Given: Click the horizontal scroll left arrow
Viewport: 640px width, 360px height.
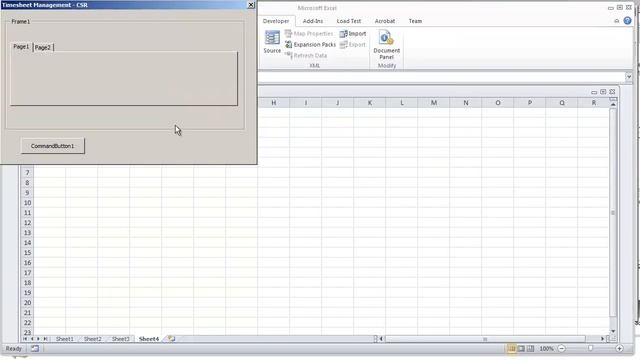Looking at the screenshot, I should pos(381,339).
